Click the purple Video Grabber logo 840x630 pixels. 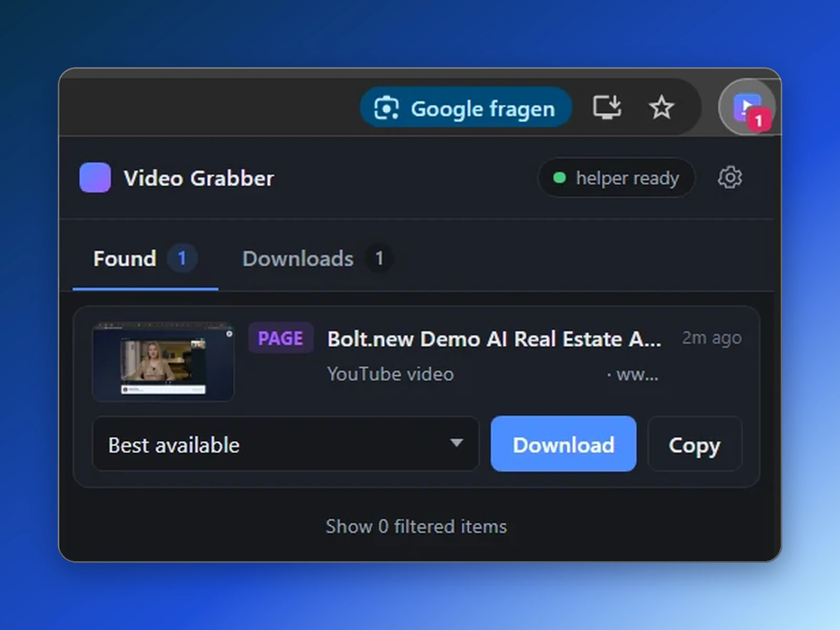tap(95, 177)
